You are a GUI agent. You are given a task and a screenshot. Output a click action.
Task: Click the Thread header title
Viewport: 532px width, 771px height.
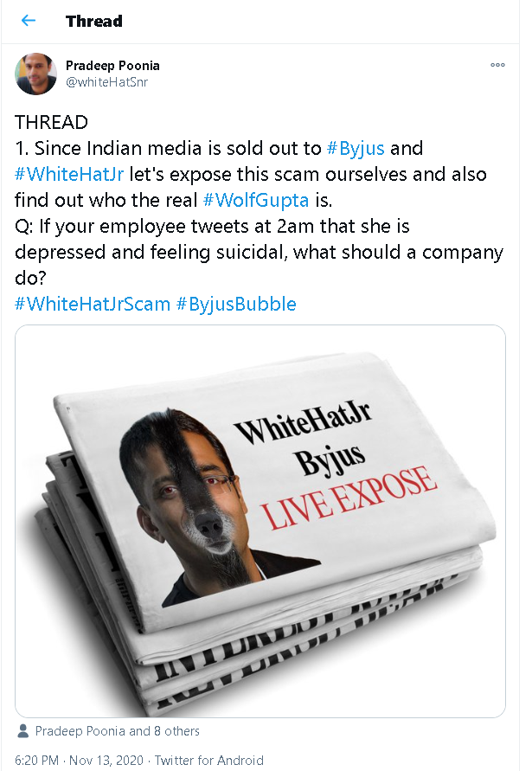(x=94, y=21)
